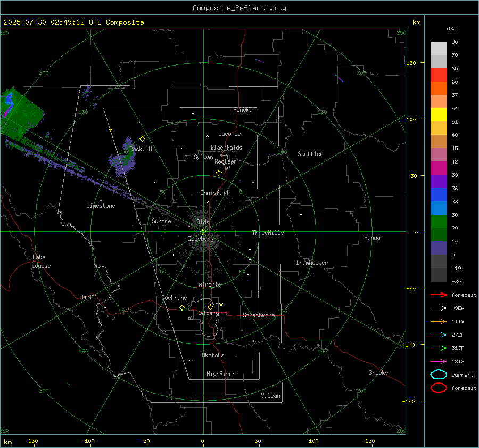Click the Innisfail town label
479x448 pixels.
[x=214, y=193]
